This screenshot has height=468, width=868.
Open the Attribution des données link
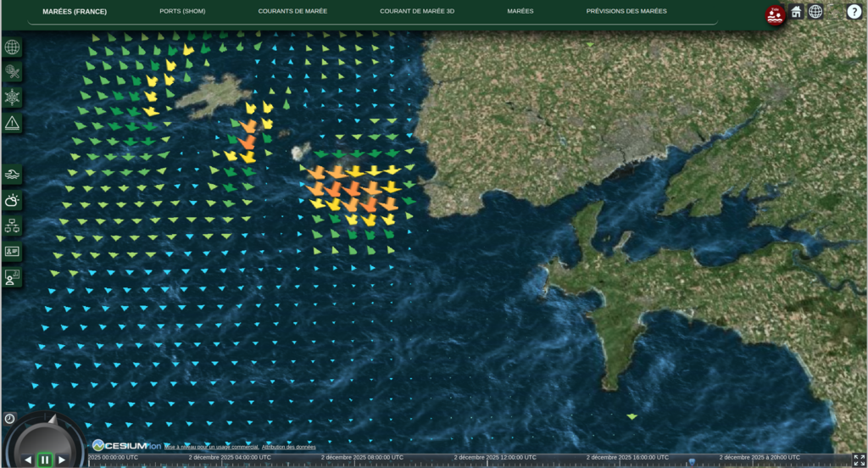pyautogui.click(x=288, y=447)
